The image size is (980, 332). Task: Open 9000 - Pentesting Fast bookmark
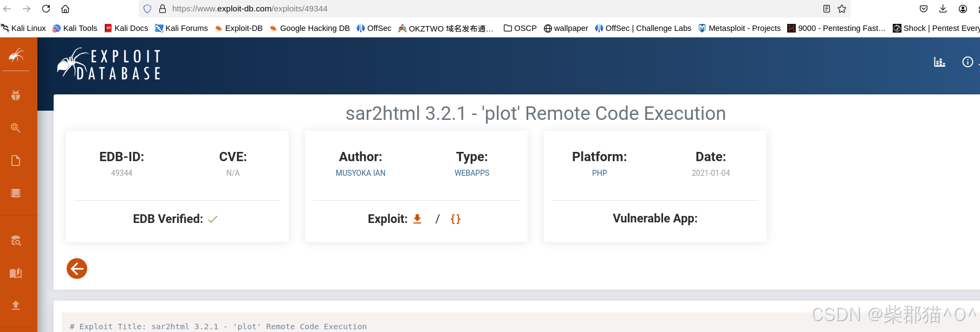pos(836,28)
